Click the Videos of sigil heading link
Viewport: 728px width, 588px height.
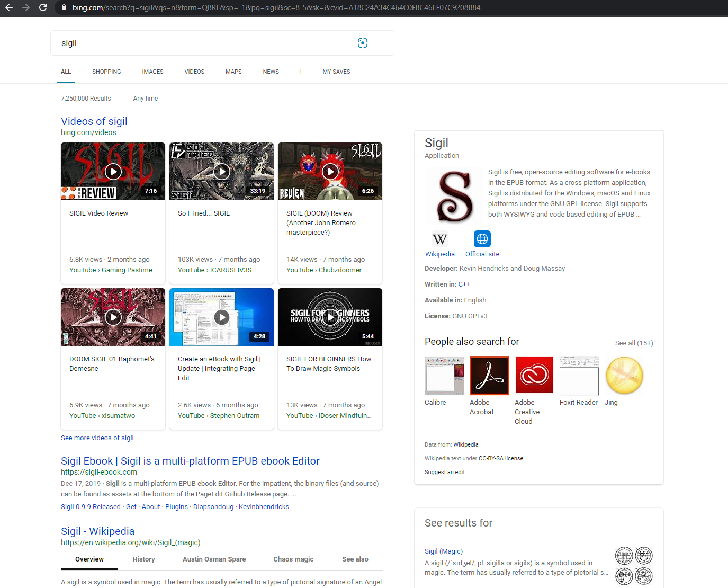point(94,121)
